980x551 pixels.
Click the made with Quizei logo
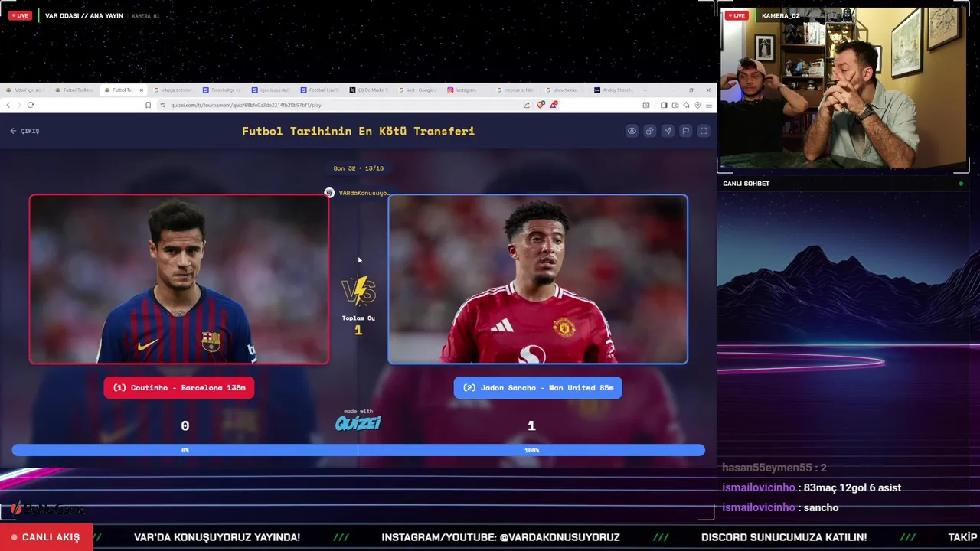pyautogui.click(x=358, y=420)
